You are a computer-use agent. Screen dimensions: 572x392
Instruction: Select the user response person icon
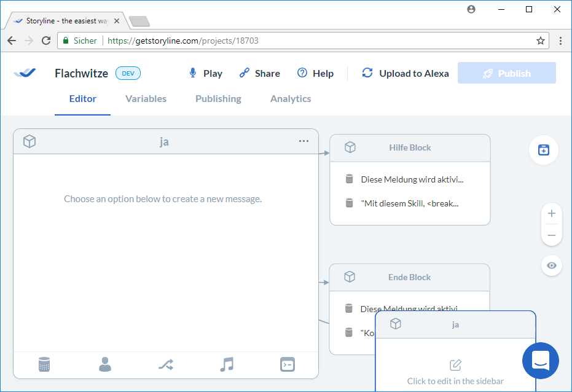pyautogui.click(x=105, y=364)
